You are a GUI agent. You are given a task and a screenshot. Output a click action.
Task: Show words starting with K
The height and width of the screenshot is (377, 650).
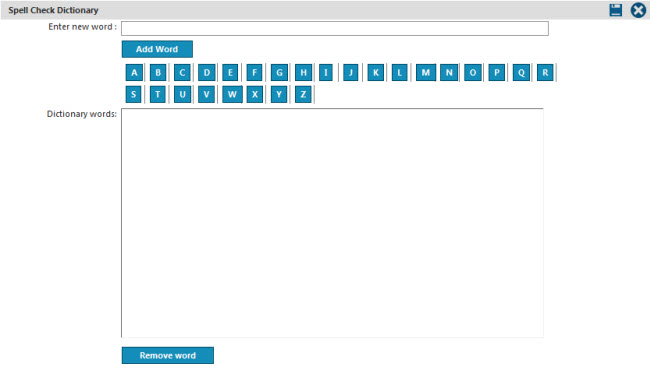(x=376, y=73)
